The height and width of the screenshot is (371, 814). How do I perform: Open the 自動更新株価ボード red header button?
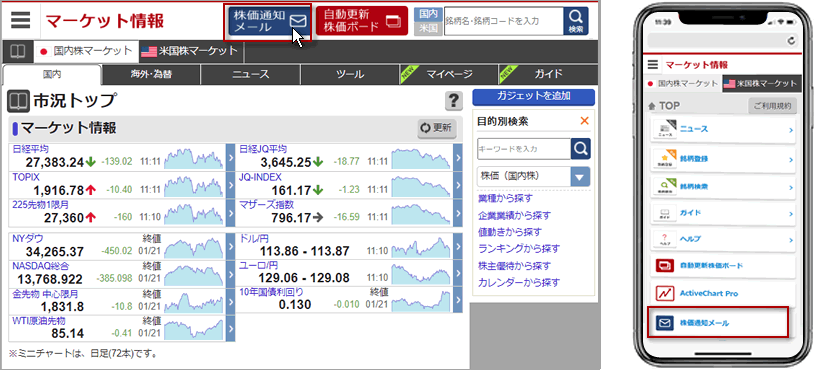coord(362,22)
